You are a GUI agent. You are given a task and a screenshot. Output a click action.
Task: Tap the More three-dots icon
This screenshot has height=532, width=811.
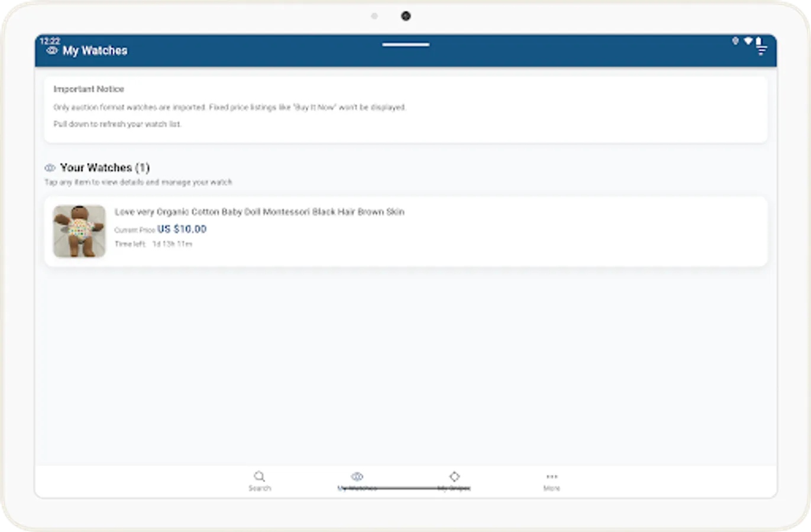click(x=551, y=476)
